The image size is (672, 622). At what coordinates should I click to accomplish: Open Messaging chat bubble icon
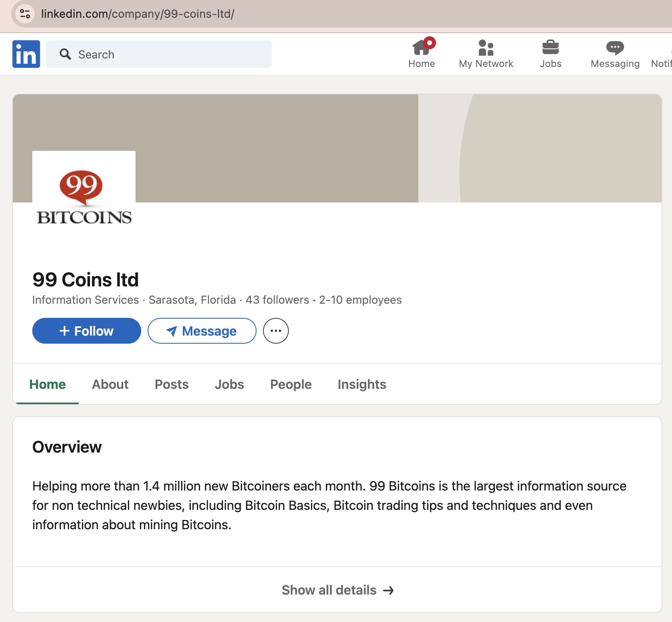tap(615, 54)
